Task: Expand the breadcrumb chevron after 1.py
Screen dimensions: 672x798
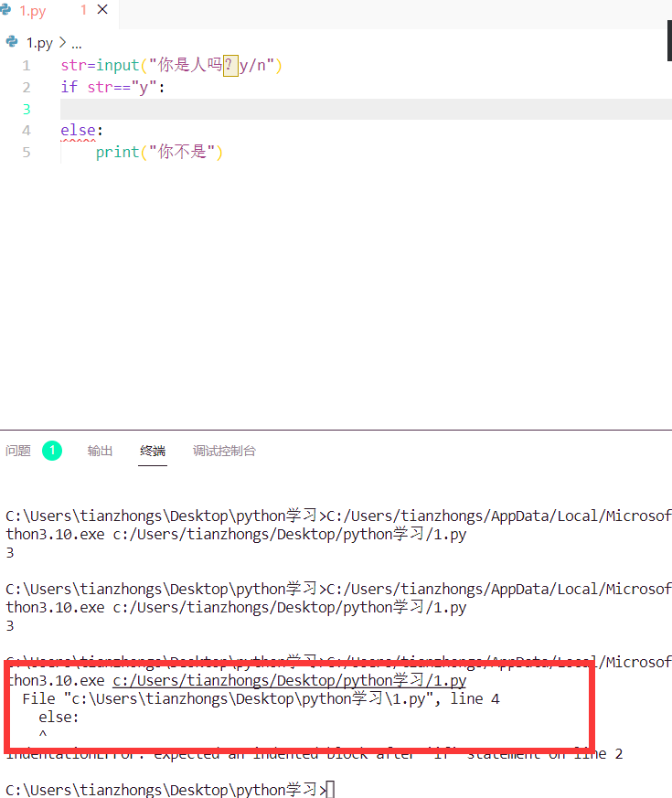Action: point(62,43)
